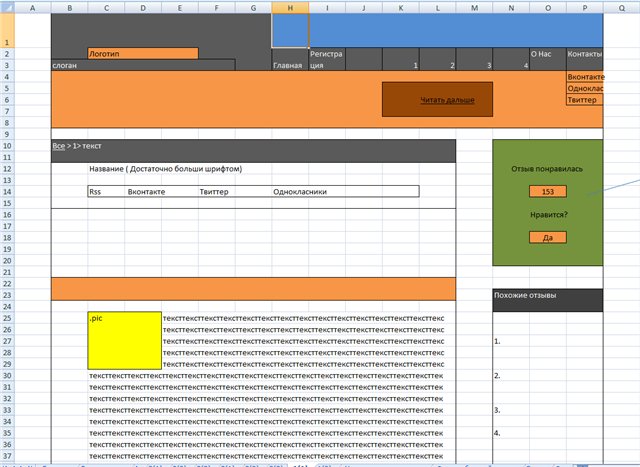Select row 23 header
This screenshot has height=467, width=640.
coord(7,295)
